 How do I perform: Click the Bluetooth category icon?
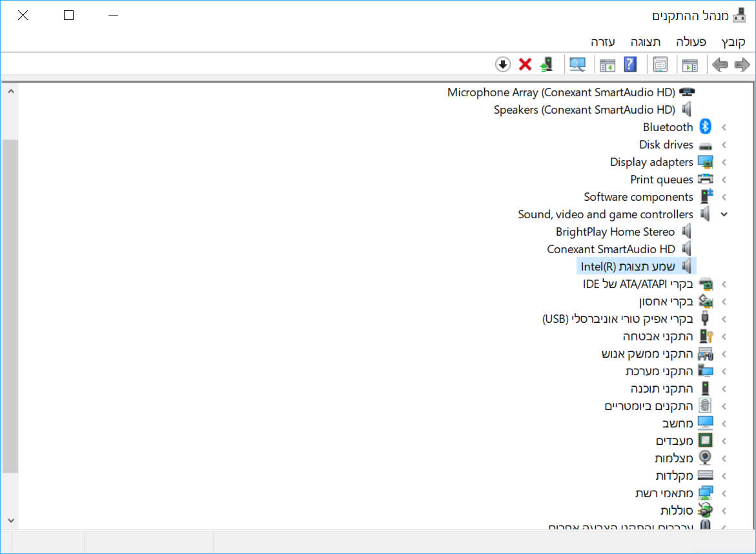click(706, 127)
